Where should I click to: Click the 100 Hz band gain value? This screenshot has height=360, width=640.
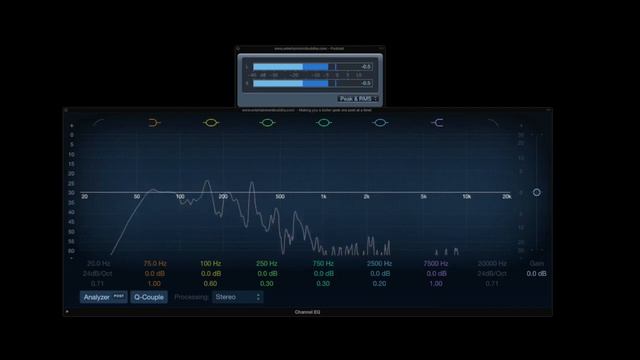click(x=211, y=273)
